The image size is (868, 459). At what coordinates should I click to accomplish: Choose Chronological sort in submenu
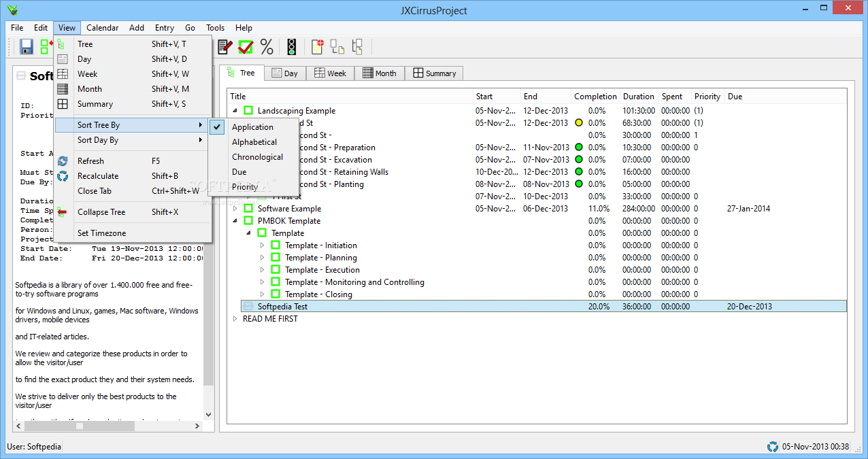(x=254, y=157)
